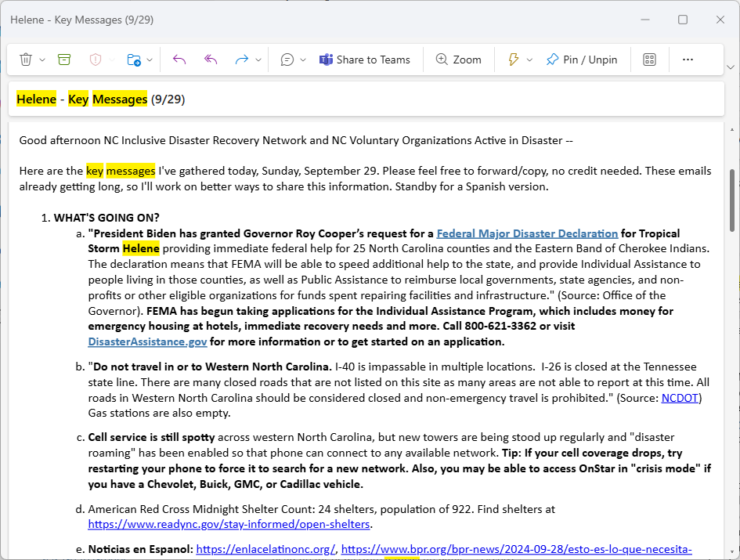Open the Federal Major Disaster Declaration link
Viewport: 740px width, 560px height.
click(527, 233)
